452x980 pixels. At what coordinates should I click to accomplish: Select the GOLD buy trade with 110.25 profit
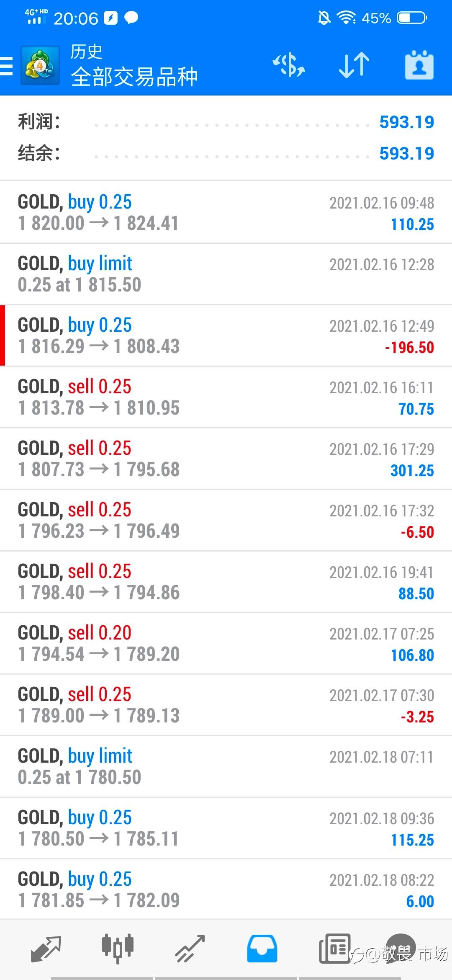coord(226,212)
